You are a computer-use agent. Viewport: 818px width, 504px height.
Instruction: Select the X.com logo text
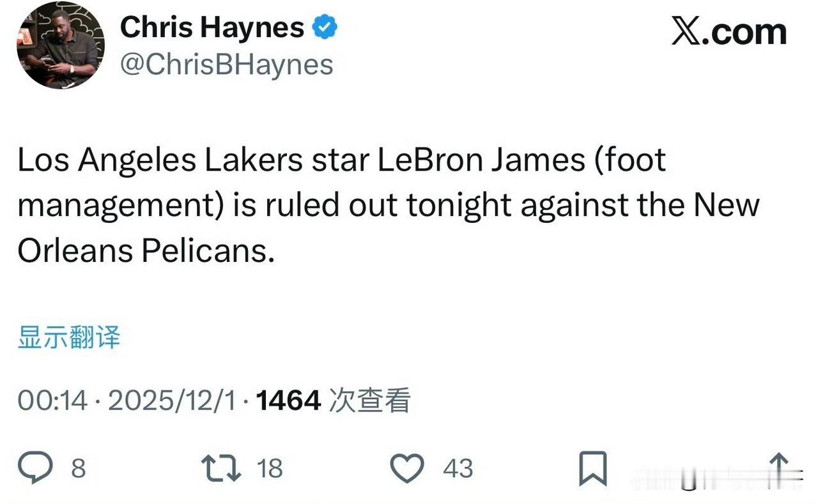[x=730, y=31]
